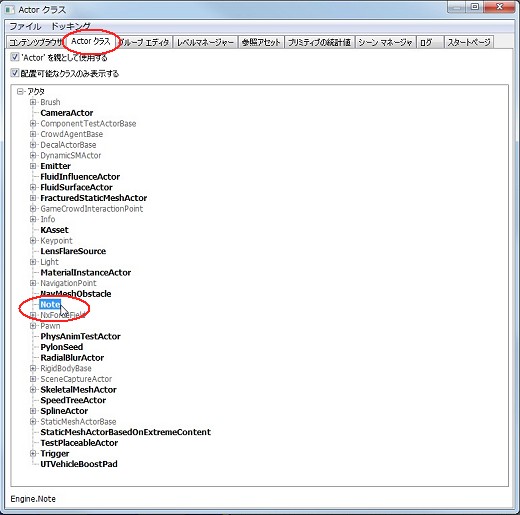
Task: Switch to the レベルマネージャー tab
Action: (205, 42)
